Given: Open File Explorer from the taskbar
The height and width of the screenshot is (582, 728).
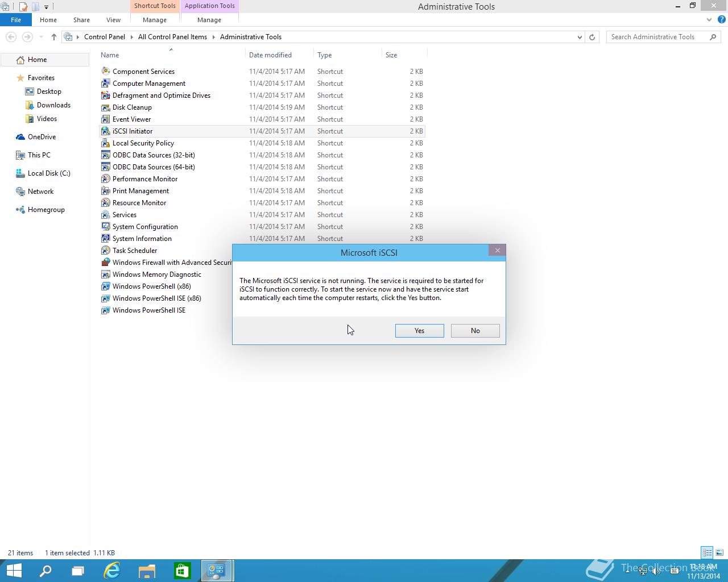Looking at the screenshot, I should coord(147,571).
